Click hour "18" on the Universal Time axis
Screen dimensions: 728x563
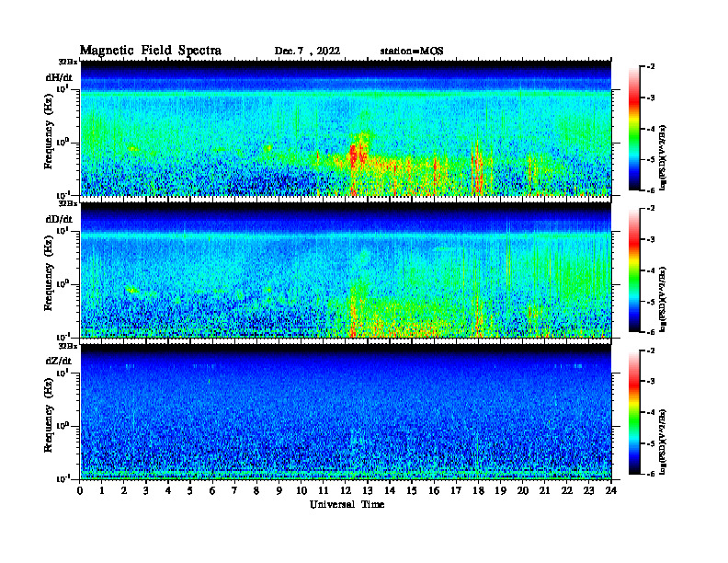point(478,490)
